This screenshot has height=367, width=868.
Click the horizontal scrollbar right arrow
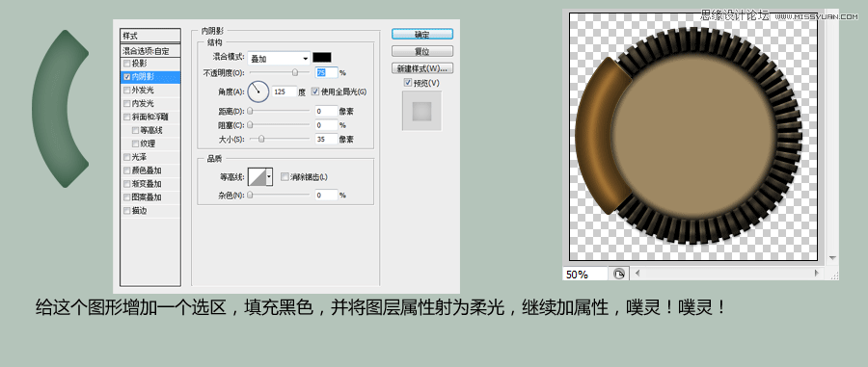pos(816,273)
